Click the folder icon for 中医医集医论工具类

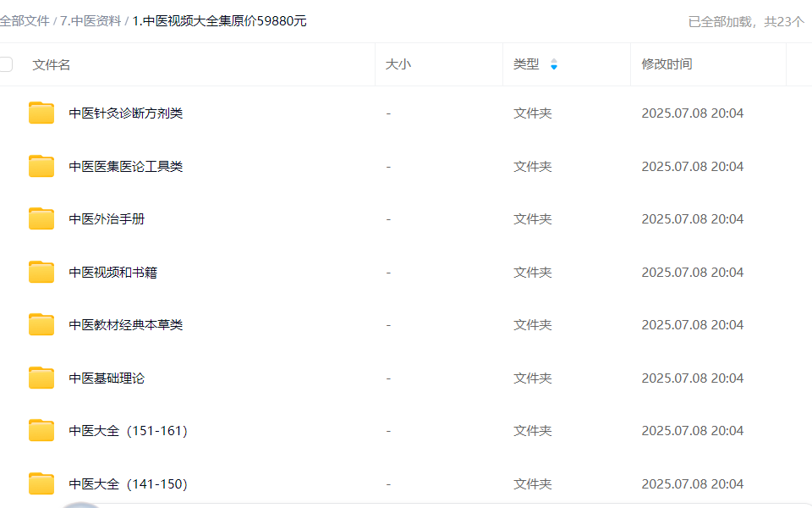pyautogui.click(x=41, y=167)
